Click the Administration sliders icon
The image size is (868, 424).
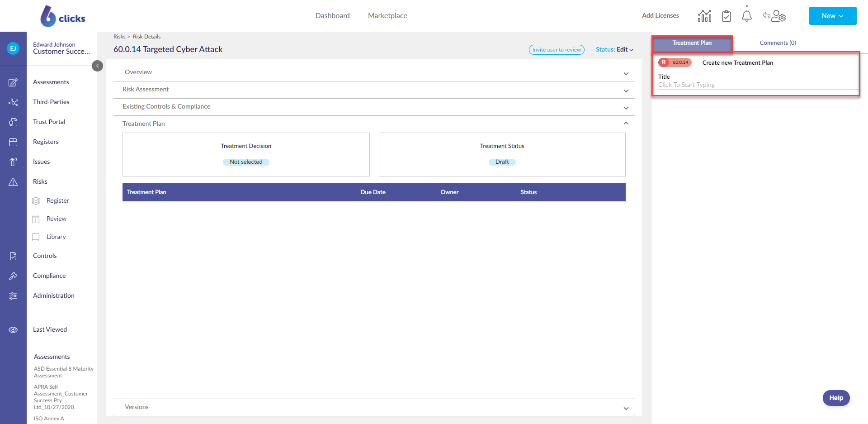13,296
